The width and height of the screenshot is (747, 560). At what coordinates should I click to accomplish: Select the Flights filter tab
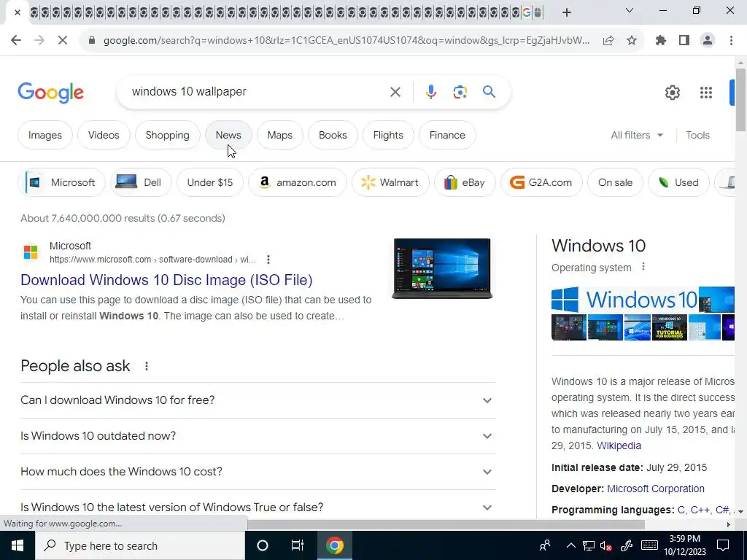[388, 135]
